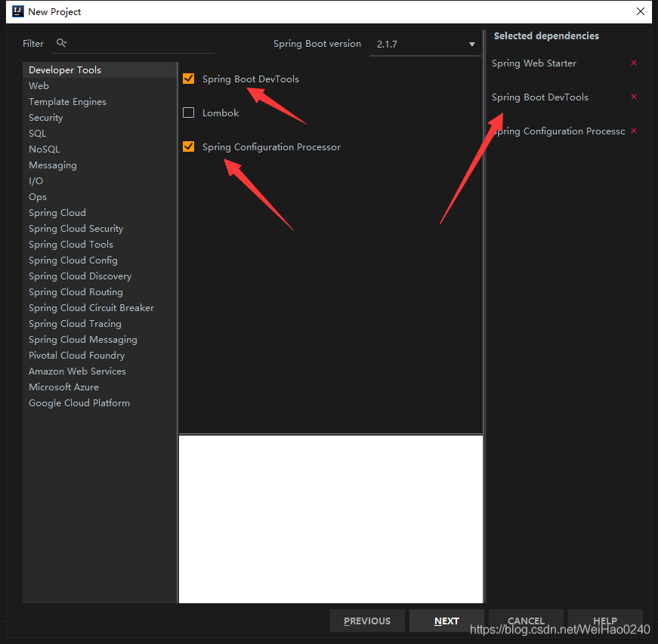Select the NoSQL category
Image resolution: width=658 pixels, height=644 pixels.
click(100, 149)
